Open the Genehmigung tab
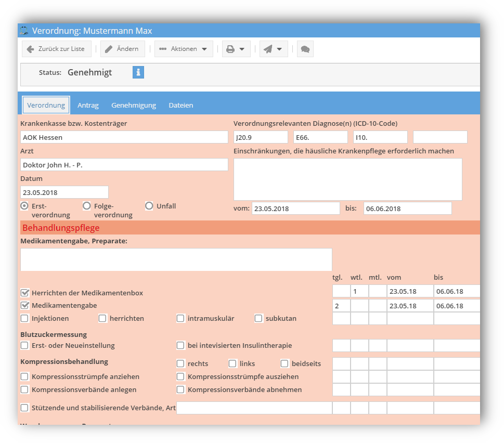The height and width of the screenshot is (443, 504). (x=134, y=105)
